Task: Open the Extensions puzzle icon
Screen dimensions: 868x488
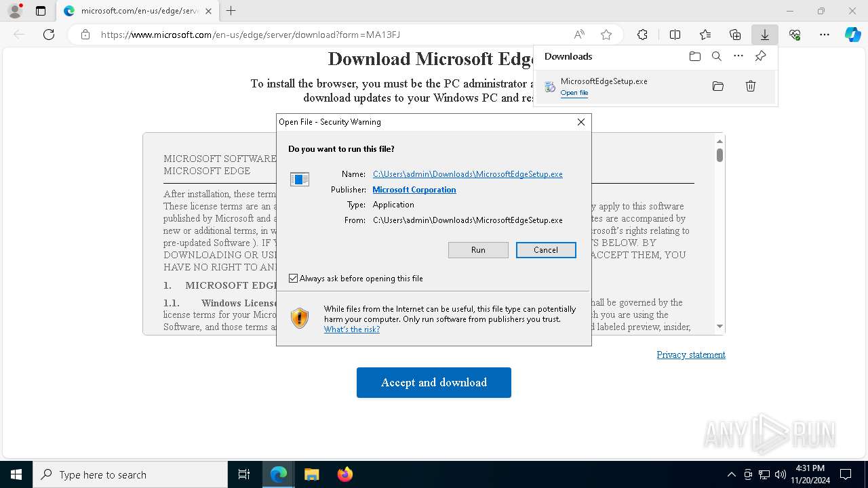Action: click(x=642, y=35)
